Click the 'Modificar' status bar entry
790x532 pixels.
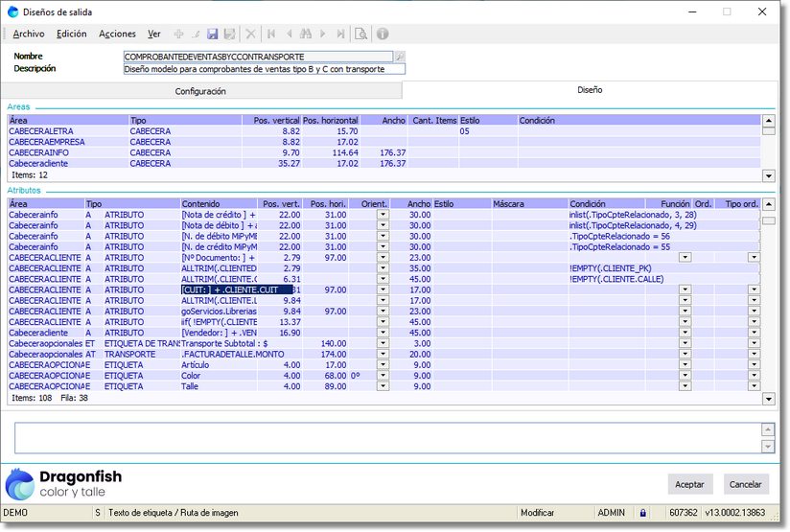click(537, 513)
